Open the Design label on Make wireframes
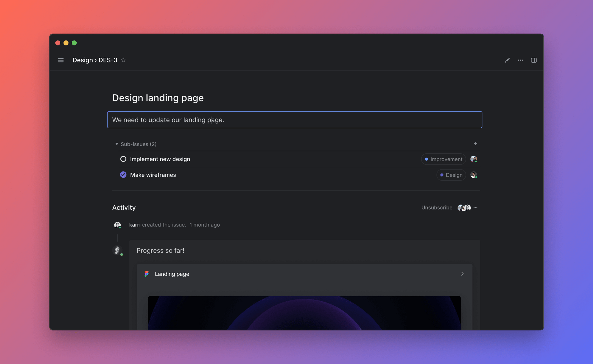The width and height of the screenshot is (593, 364). pyautogui.click(x=451, y=175)
